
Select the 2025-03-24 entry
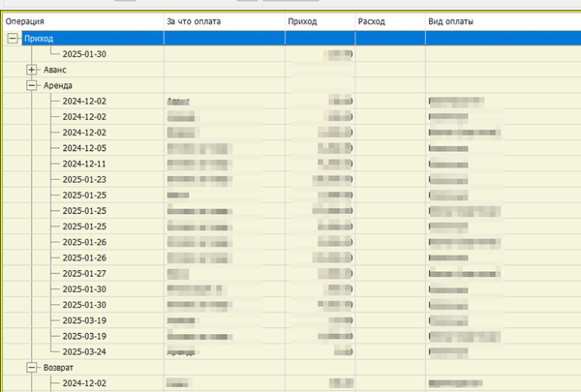click(84, 352)
